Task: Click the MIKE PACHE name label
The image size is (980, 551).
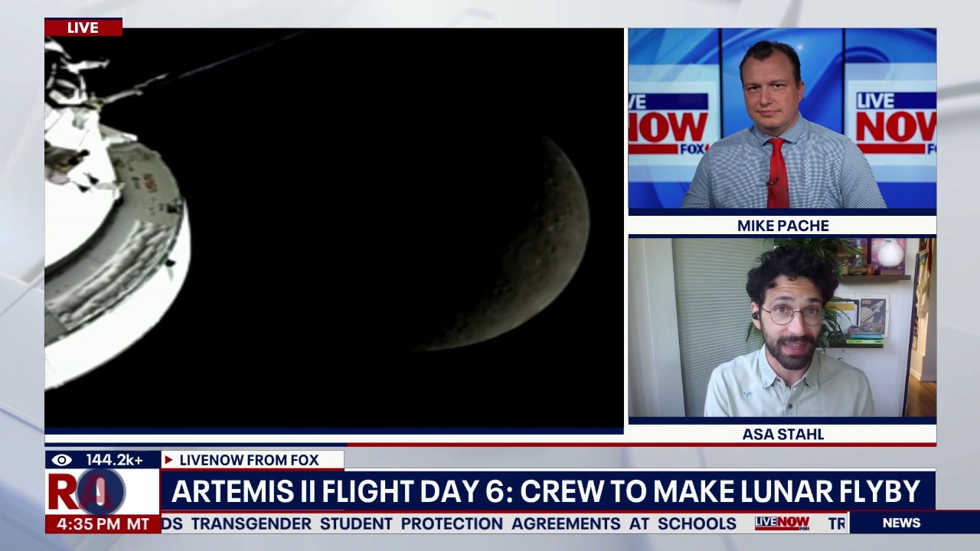Action: tap(782, 226)
